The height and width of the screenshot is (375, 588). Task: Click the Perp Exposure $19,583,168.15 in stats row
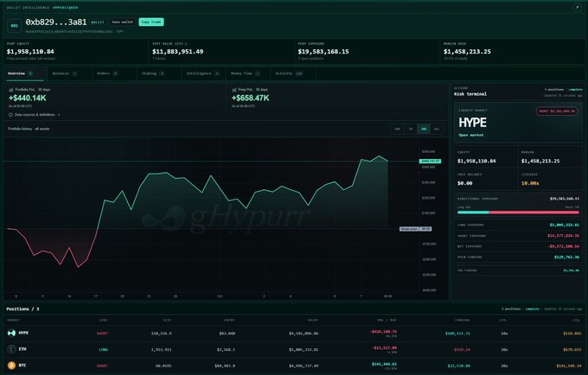(x=323, y=52)
